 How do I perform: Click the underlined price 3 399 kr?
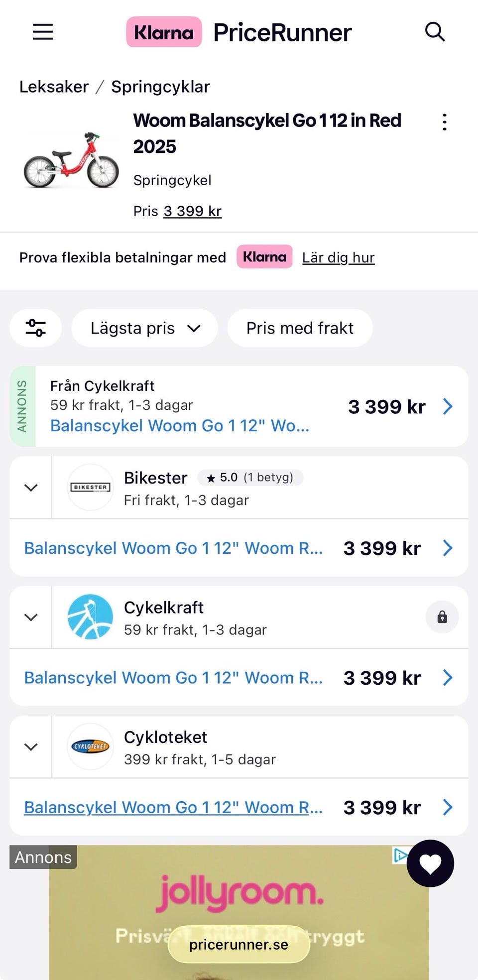coord(192,211)
